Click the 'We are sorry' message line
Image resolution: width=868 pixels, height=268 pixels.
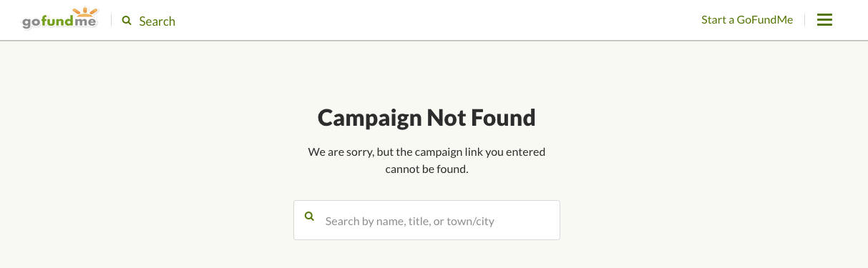coord(426,152)
